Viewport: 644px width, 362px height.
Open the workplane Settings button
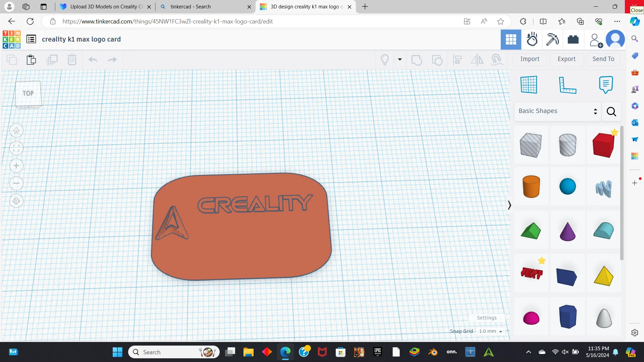[487, 318]
